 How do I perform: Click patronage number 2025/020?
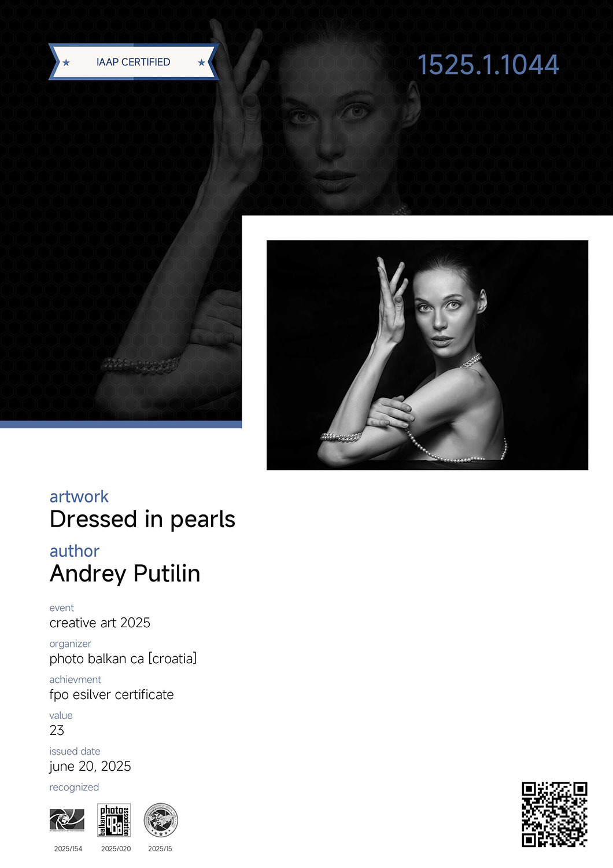[116, 849]
